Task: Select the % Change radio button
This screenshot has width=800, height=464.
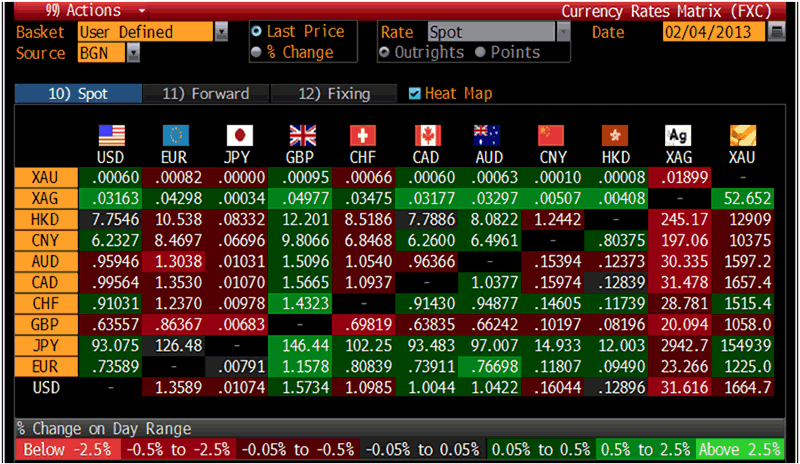Action: click(x=258, y=52)
